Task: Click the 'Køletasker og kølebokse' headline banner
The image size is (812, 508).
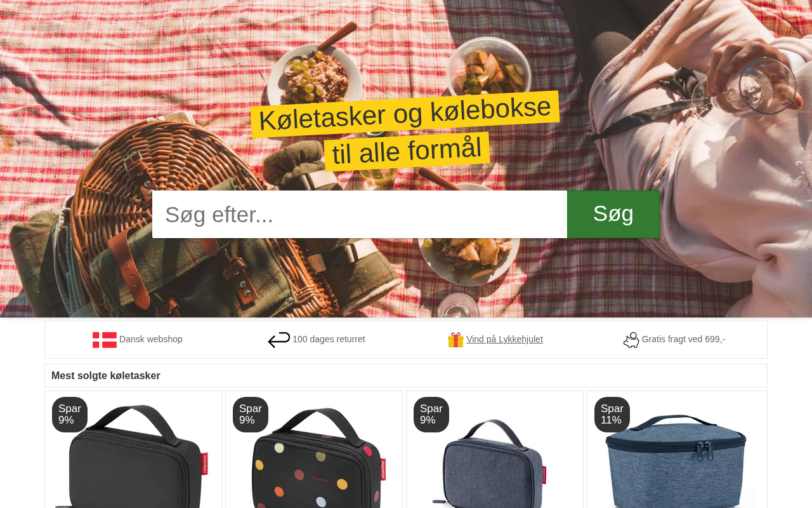Action: tap(405, 114)
